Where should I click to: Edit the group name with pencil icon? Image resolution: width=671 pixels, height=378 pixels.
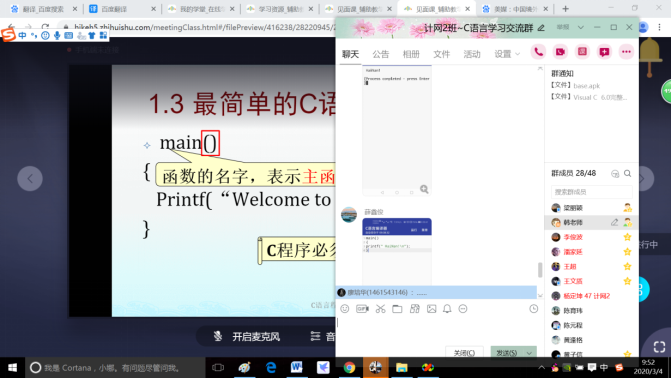[x=541, y=28]
